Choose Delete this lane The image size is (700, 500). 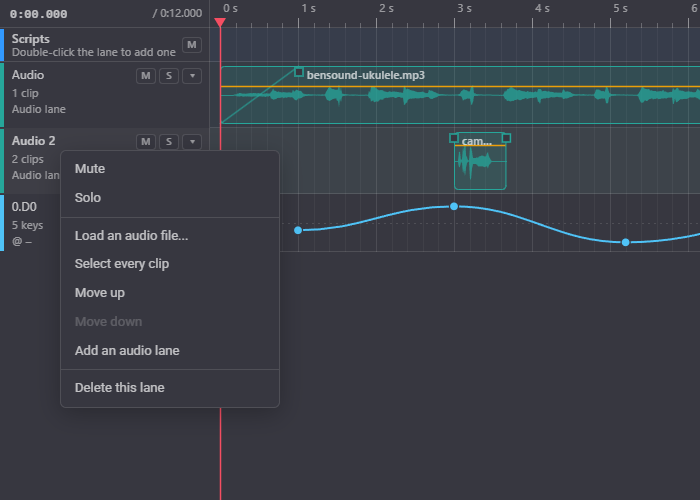170,388
